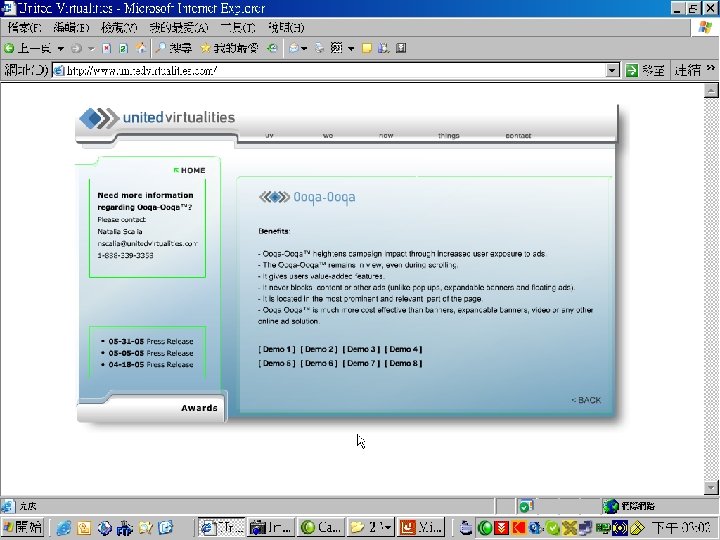
Task: Open the 05-31-05 Press Release
Action: pyautogui.click(x=151, y=341)
